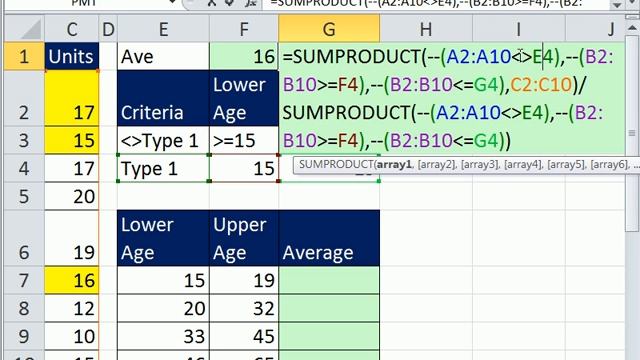Image resolution: width=640 pixels, height=360 pixels.
Task: Click empty Average cell G9
Action: point(329,336)
